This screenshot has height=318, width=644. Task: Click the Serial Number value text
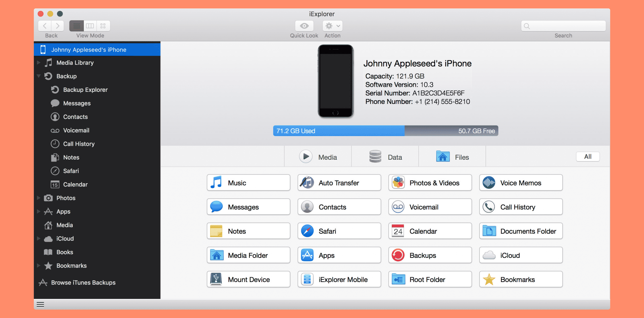point(438,93)
